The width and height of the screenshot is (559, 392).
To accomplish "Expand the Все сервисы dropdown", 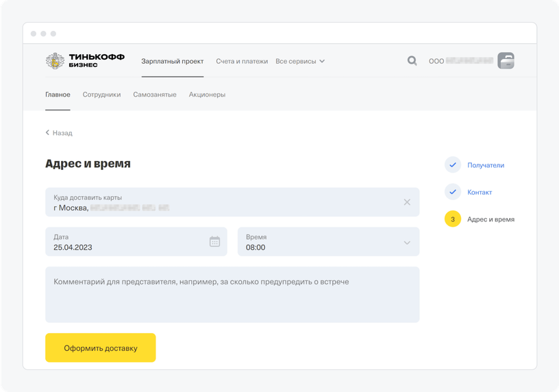I will point(300,61).
